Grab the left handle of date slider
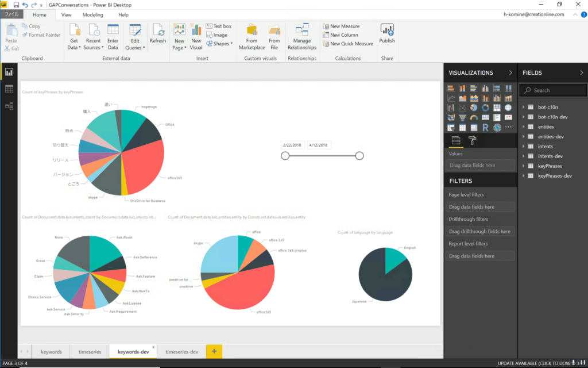588x368 pixels. tap(285, 155)
